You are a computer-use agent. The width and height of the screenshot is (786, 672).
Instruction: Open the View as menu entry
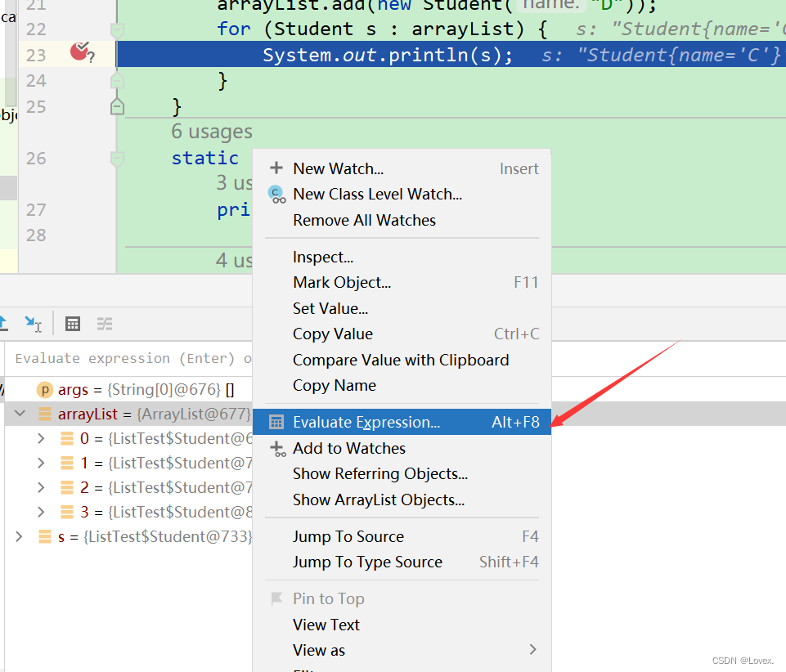[x=402, y=650]
